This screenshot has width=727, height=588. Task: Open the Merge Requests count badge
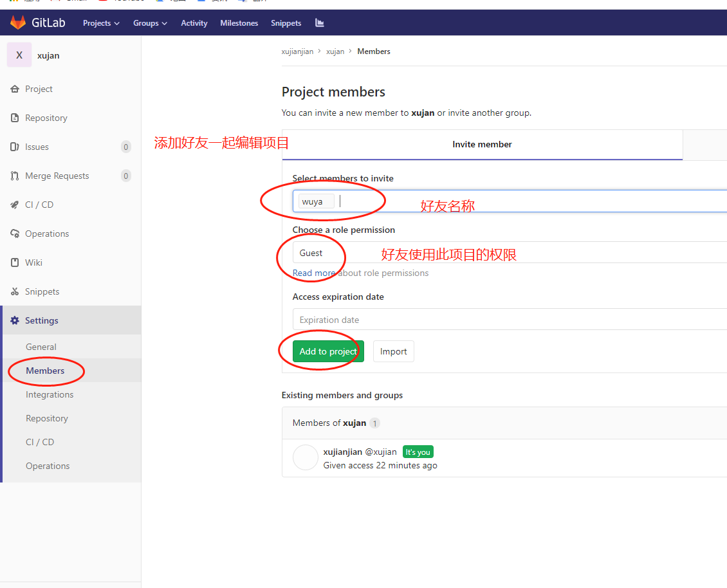(125, 176)
